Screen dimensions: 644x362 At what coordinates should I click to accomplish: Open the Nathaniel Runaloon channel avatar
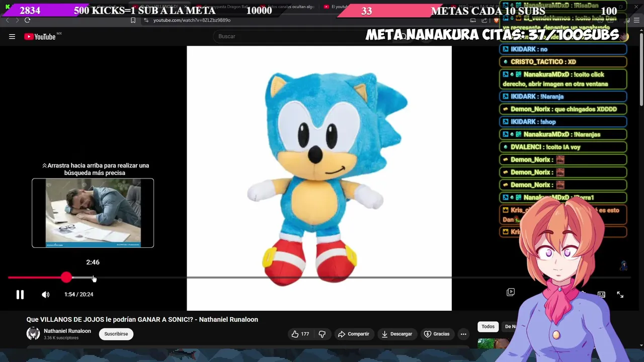(33, 334)
